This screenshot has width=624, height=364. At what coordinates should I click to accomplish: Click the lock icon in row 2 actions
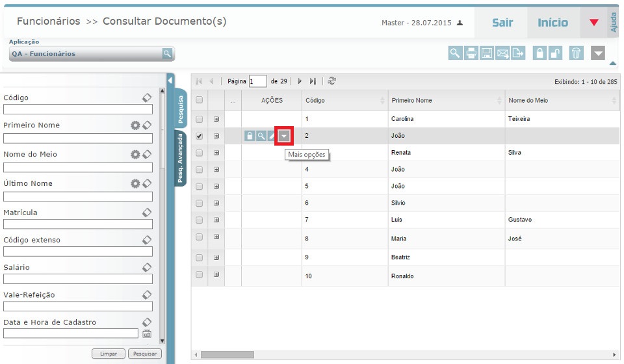coord(250,136)
